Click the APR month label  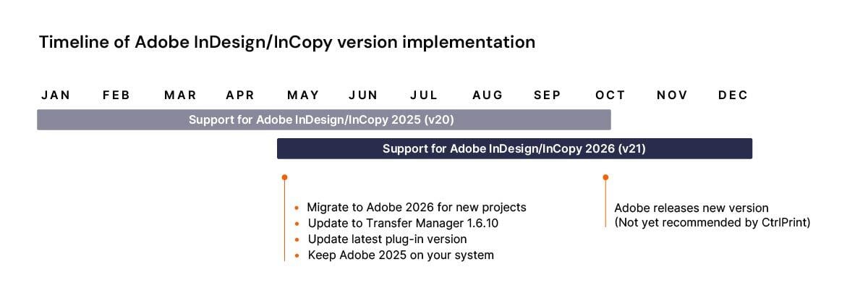coord(240,95)
